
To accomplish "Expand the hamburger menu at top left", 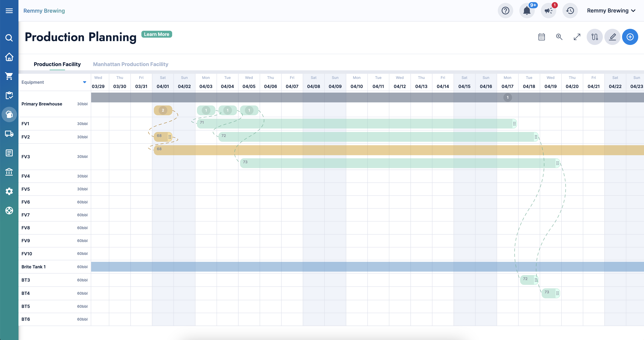I will click(x=9, y=11).
